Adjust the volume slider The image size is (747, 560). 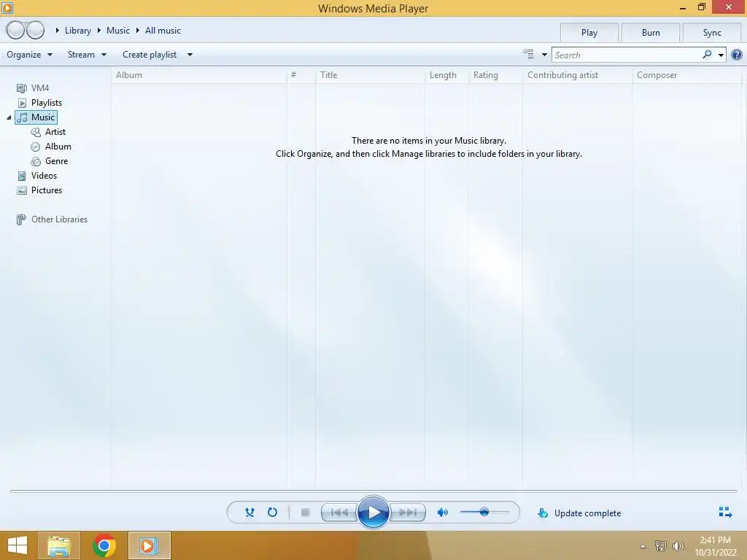point(484,513)
